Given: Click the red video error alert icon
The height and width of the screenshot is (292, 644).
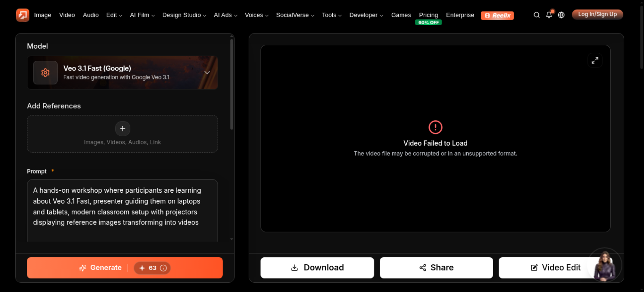Looking at the screenshot, I should [x=435, y=127].
